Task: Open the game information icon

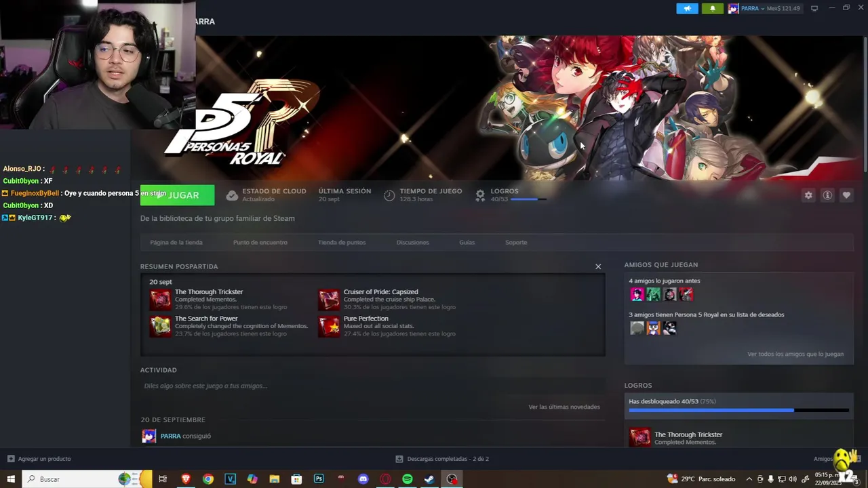Action: click(x=827, y=195)
